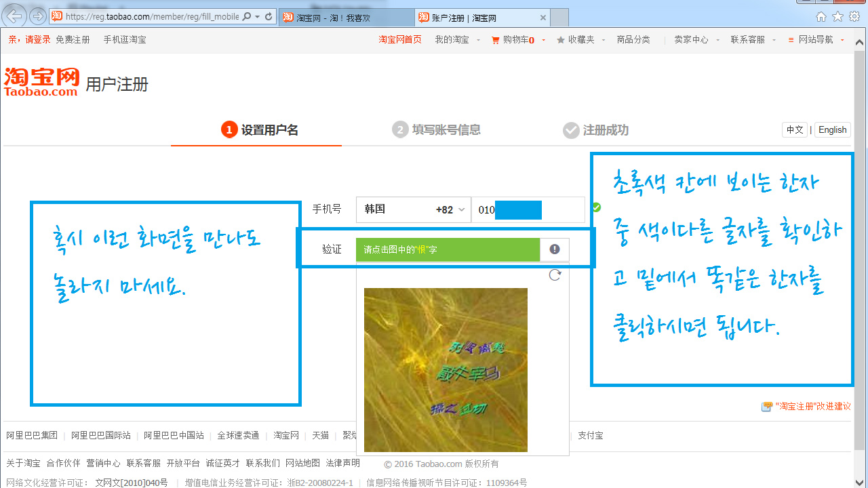This screenshot has height=488, width=868.
Task: Click 联系我们 footer link
Action: (263, 464)
